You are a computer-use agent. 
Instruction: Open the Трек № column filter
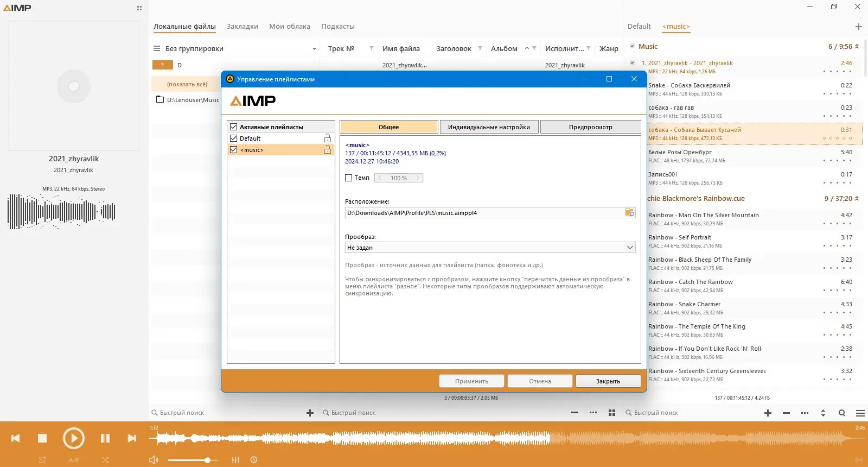coord(371,48)
